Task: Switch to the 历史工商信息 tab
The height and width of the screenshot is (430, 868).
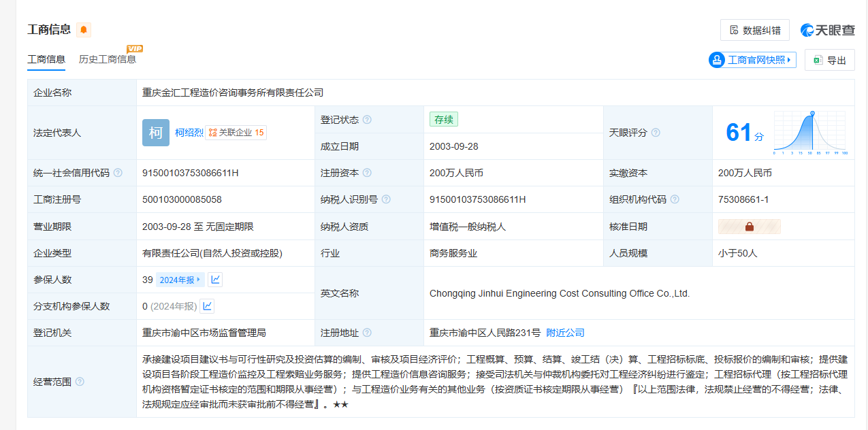Action: coord(108,59)
